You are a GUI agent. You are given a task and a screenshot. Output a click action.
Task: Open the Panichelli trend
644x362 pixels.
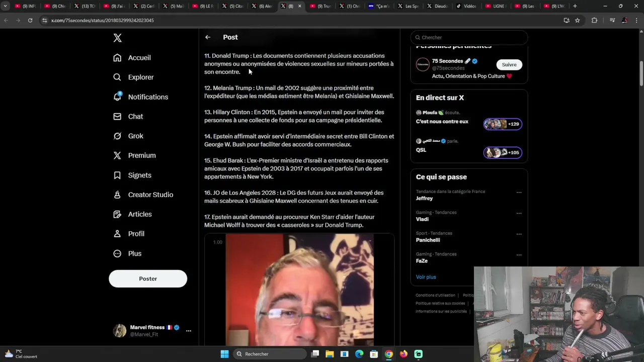(428, 240)
